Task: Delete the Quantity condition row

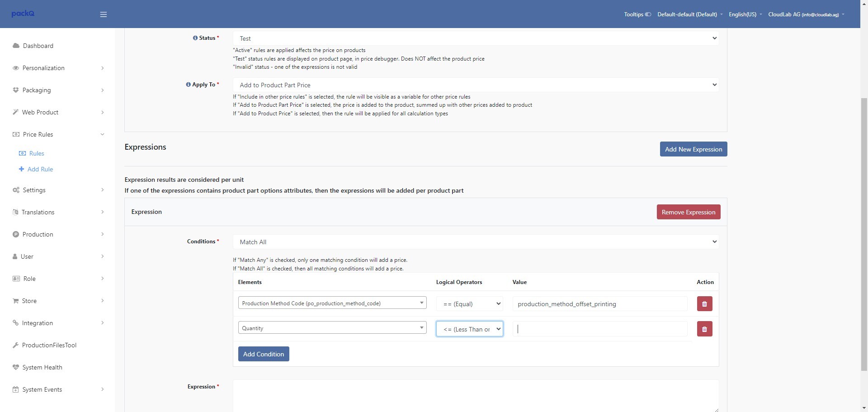Action: (x=704, y=329)
